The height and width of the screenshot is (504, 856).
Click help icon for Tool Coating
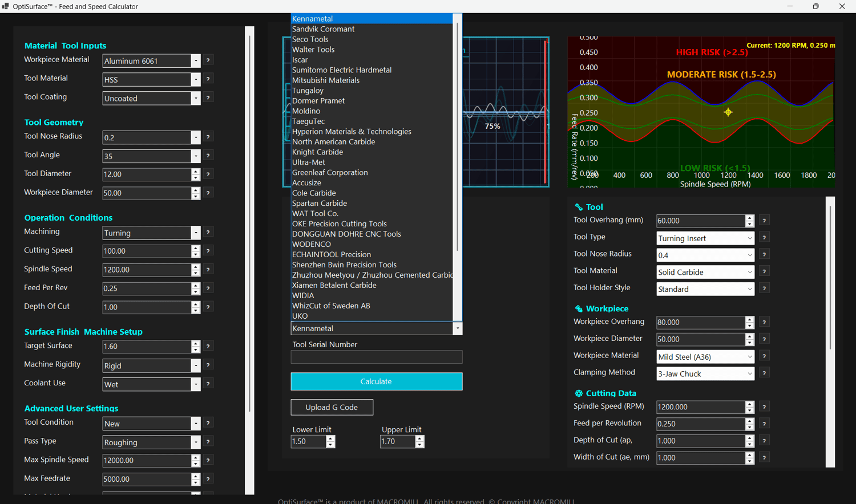(208, 98)
